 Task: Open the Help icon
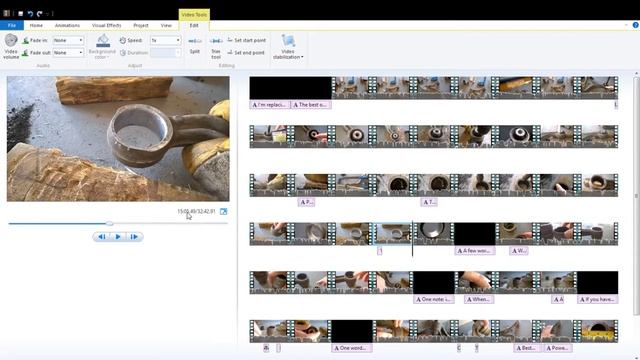(x=636, y=25)
